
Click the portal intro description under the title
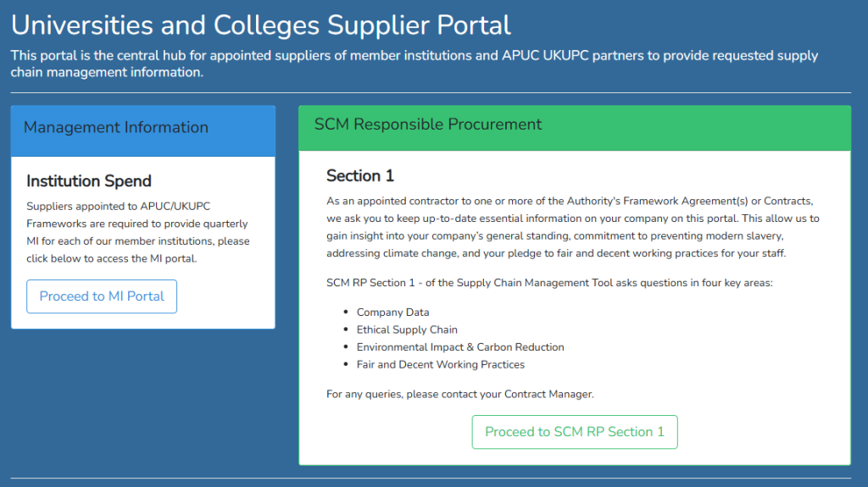tap(414, 64)
